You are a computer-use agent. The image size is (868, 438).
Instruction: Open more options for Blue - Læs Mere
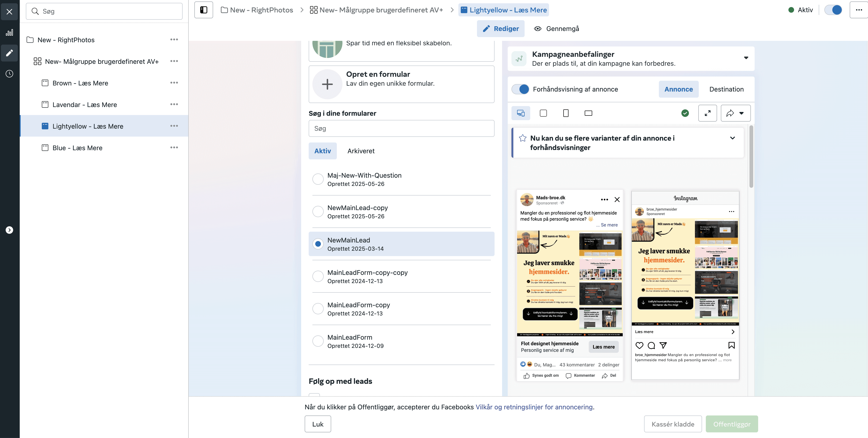[x=174, y=147]
